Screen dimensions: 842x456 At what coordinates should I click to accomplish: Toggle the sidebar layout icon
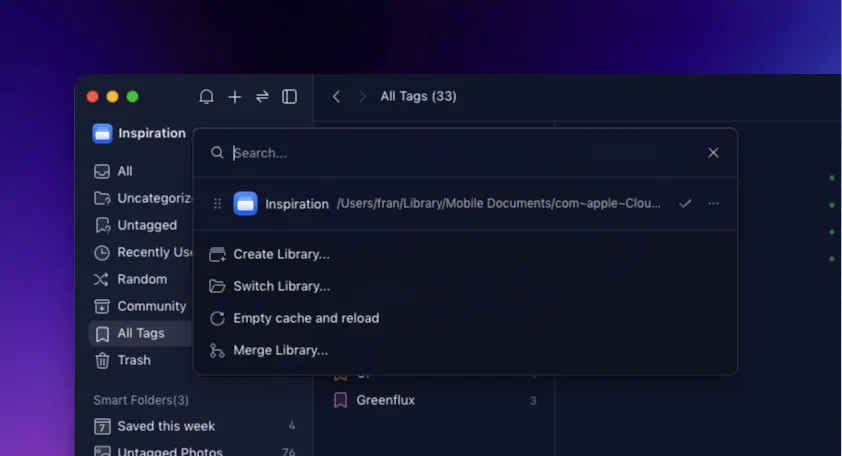[x=289, y=97]
